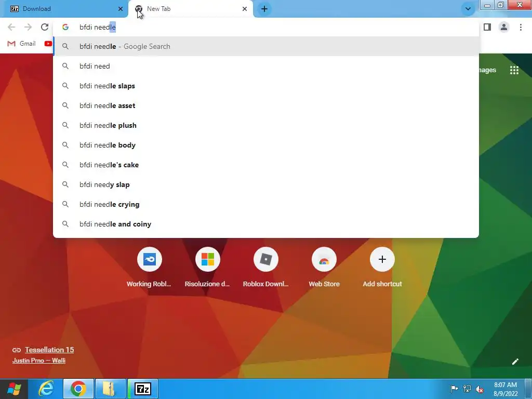This screenshot has width=532, height=399.
Task: Open the 'Risoluzione d...' shortcut
Action: pos(207,268)
